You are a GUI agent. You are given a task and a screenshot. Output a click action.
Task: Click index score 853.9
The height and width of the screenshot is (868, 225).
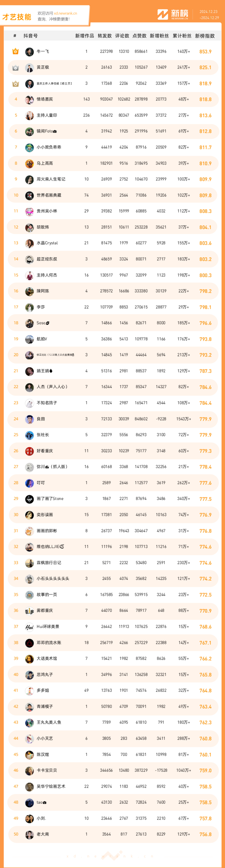pyautogui.click(x=205, y=52)
